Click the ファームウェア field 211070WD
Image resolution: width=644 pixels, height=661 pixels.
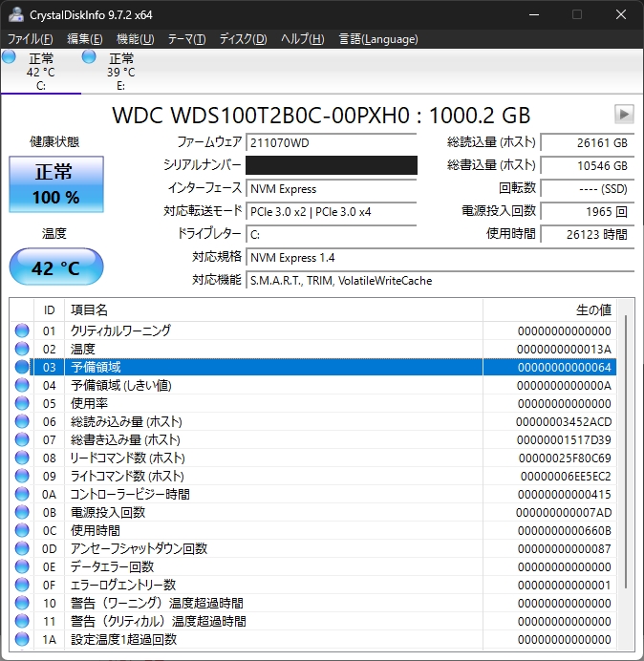point(331,143)
